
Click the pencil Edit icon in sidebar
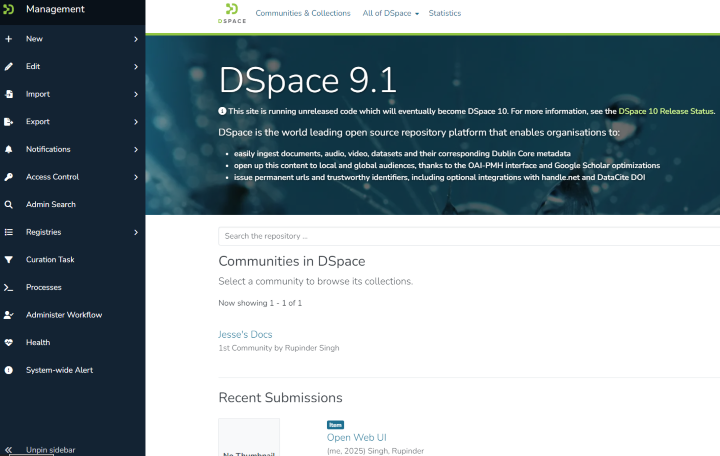click(x=9, y=67)
